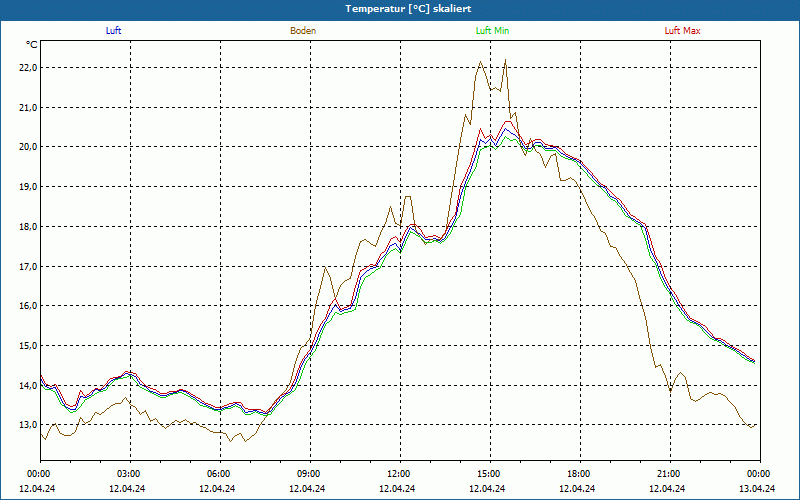Viewport: 800px width, 500px height.
Task: Click the 'Boden' legend label
Action: 303,31
